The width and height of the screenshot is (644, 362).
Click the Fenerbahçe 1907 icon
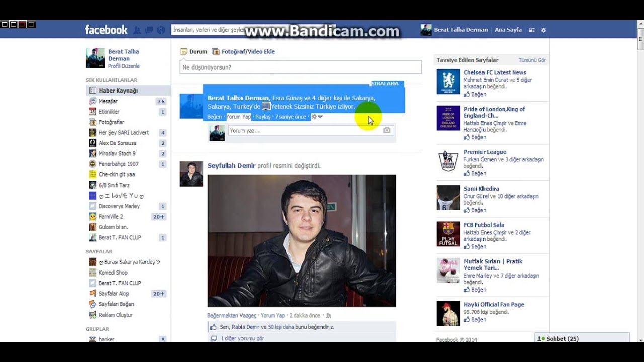tap(92, 164)
